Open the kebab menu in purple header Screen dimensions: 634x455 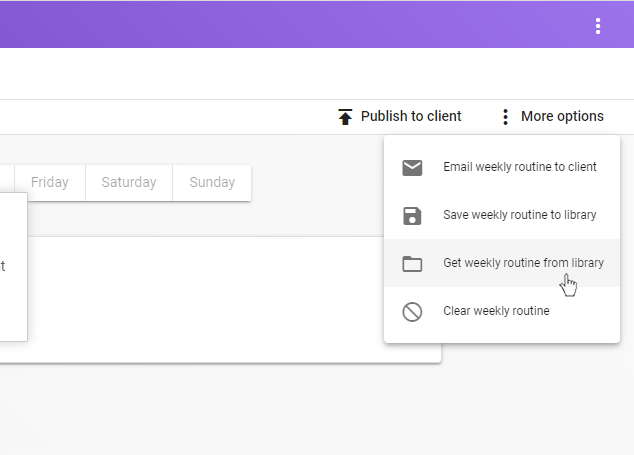[x=598, y=26]
